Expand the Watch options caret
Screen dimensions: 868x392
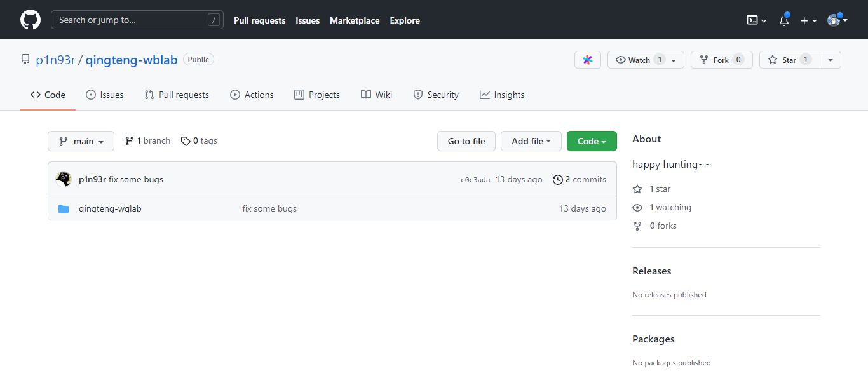[x=675, y=60]
